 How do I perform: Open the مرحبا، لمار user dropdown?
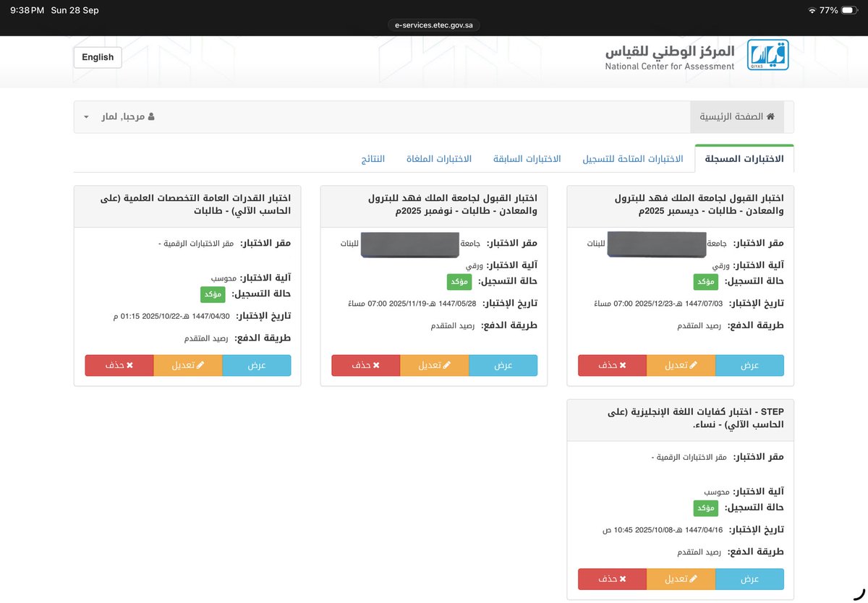(x=119, y=116)
